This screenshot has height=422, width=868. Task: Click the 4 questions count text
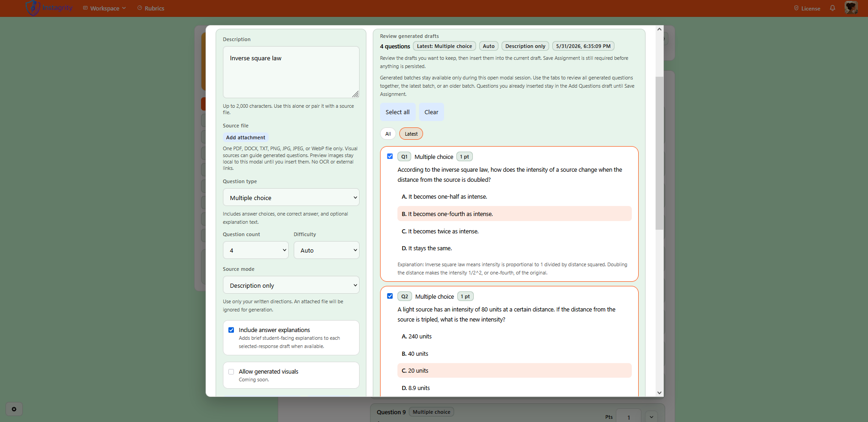[x=395, y=46]
